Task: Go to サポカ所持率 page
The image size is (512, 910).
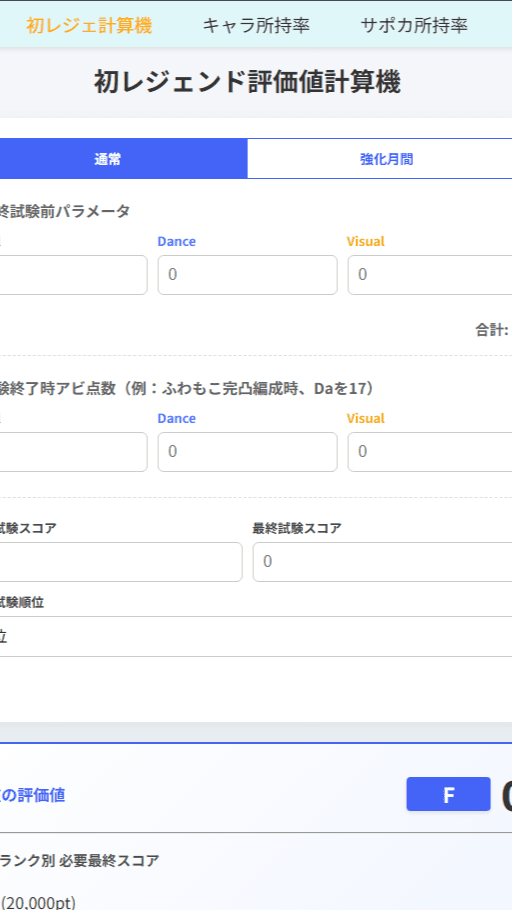Action: [x=414, y=26]
